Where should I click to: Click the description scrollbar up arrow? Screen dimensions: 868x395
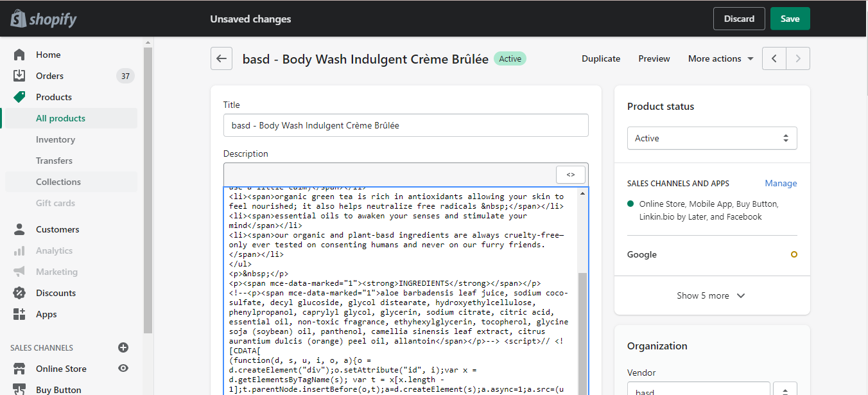[x=582, y=193]
